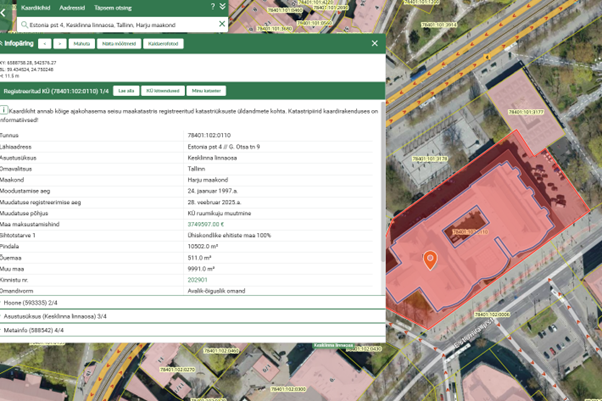
Task: Open the Täpsem otsing tab
Action: click(x=113, y=8)
